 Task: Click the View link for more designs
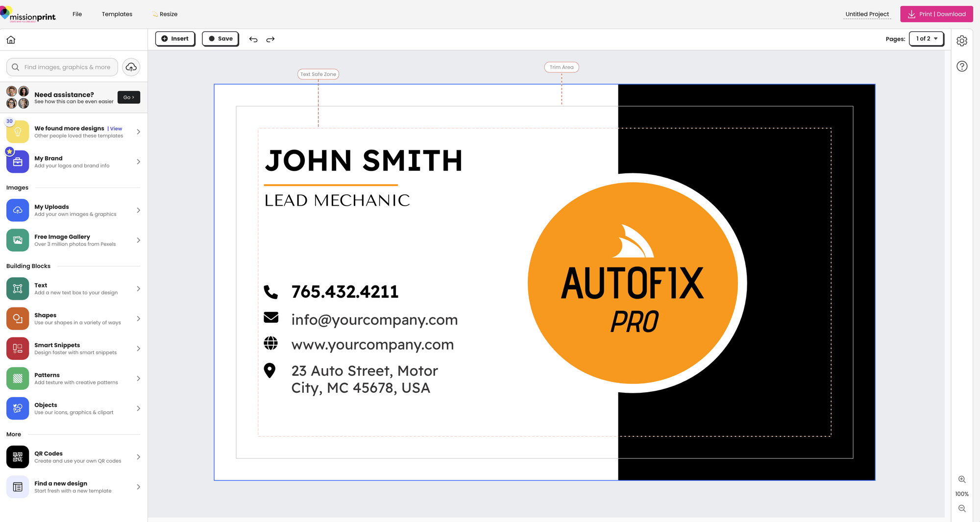pos(116,129)
